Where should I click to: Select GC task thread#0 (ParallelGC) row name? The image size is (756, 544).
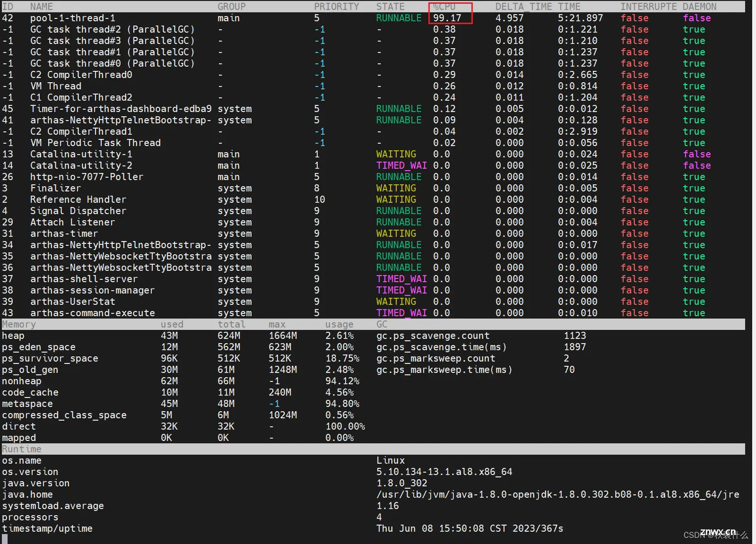(x=113, y=63)
